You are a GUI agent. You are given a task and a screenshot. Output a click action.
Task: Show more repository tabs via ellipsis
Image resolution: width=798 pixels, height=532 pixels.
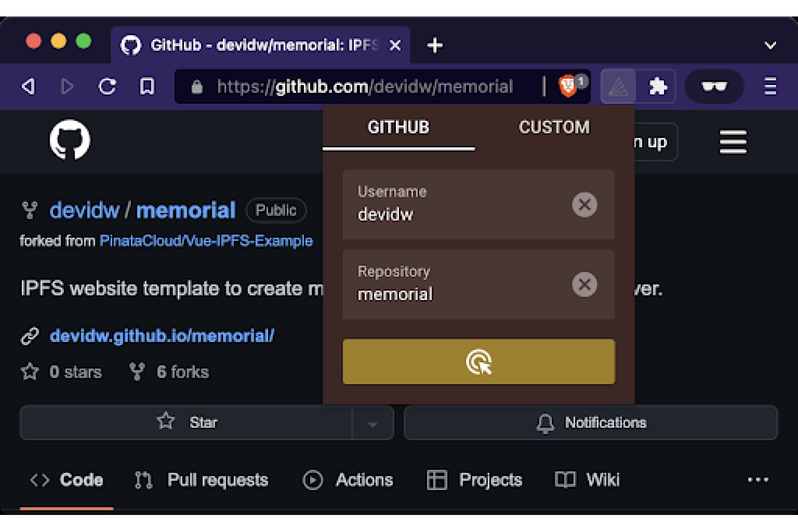758,480
